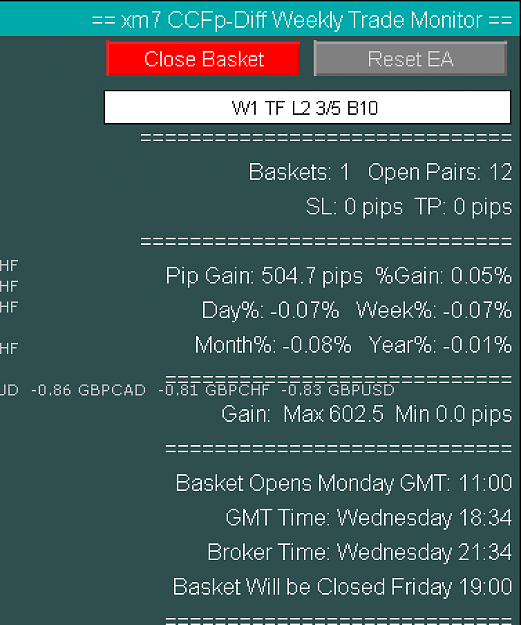
Task: Click the TP: 0 pips readout
Action: tap(463, 207)
